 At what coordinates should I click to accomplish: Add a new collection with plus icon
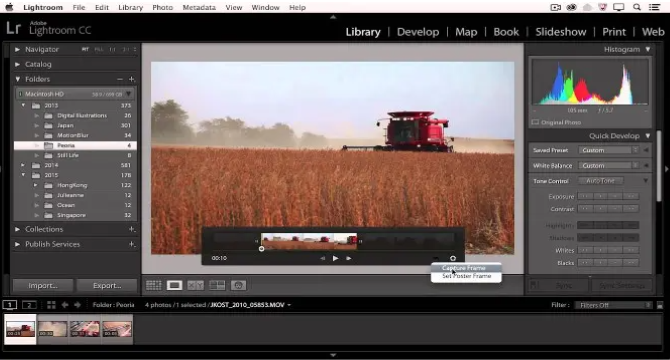click(132, 229)
